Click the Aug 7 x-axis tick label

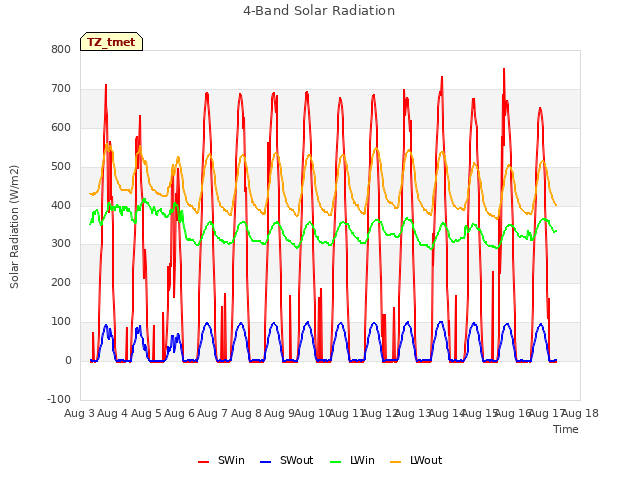[x=213, y=413]
